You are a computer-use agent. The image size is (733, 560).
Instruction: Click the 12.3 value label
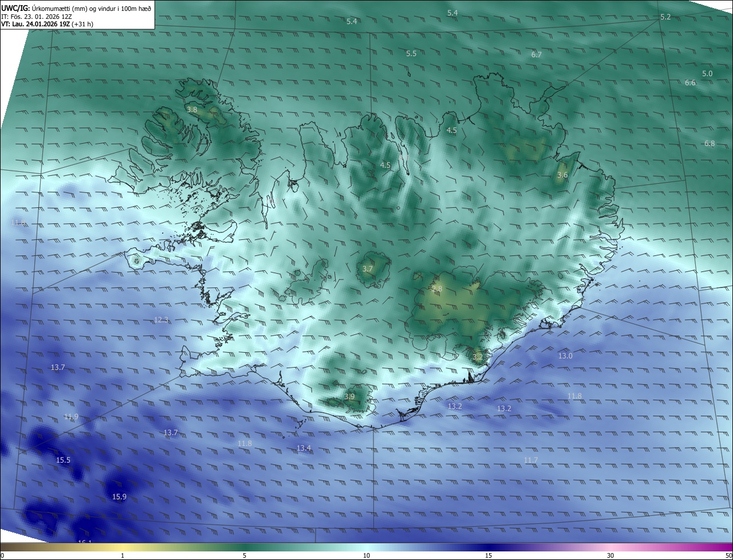(x=161, y=320)
